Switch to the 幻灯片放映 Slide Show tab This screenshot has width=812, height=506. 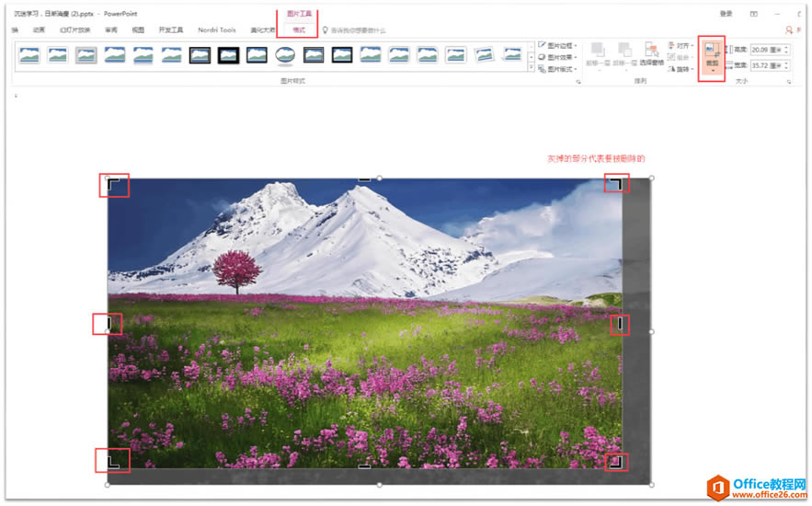pyautogui.click(x=75, y=30)
